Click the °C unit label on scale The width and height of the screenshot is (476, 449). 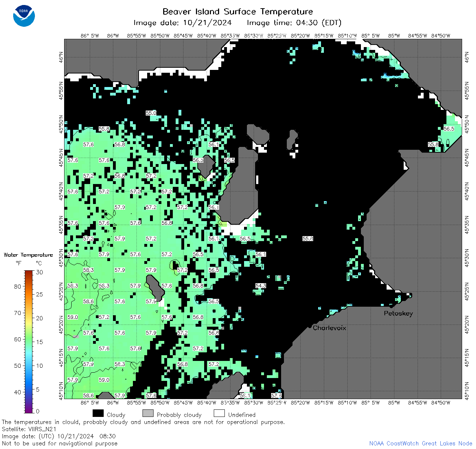pyautogui.click(x=39, y=263)
